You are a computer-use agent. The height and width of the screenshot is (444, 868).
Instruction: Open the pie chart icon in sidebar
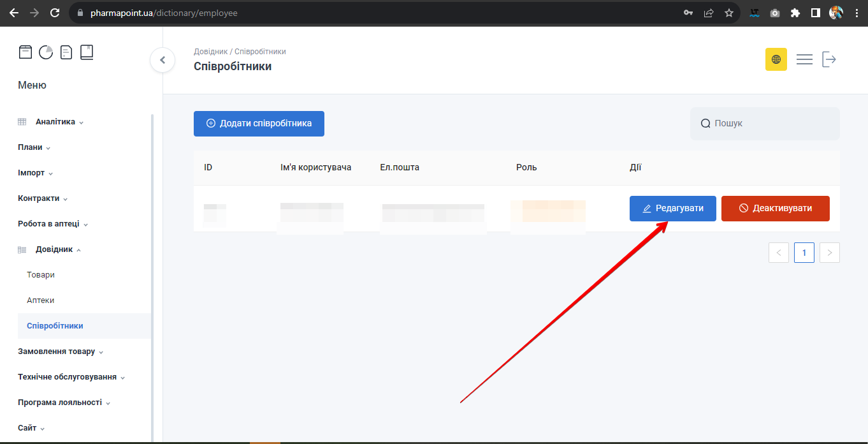click(46, 52)
